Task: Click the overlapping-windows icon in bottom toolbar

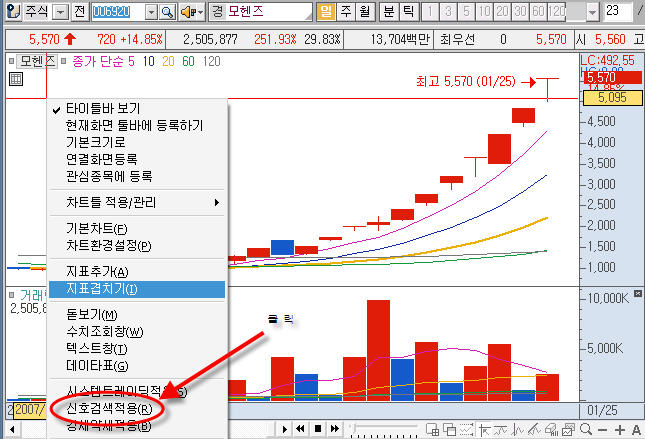Action: (x=449, y=429)
